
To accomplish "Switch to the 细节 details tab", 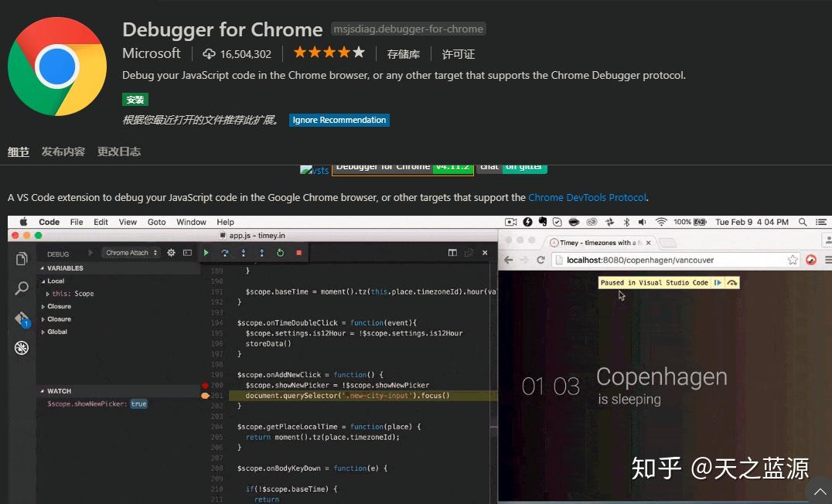I will [x=19, y=152].
